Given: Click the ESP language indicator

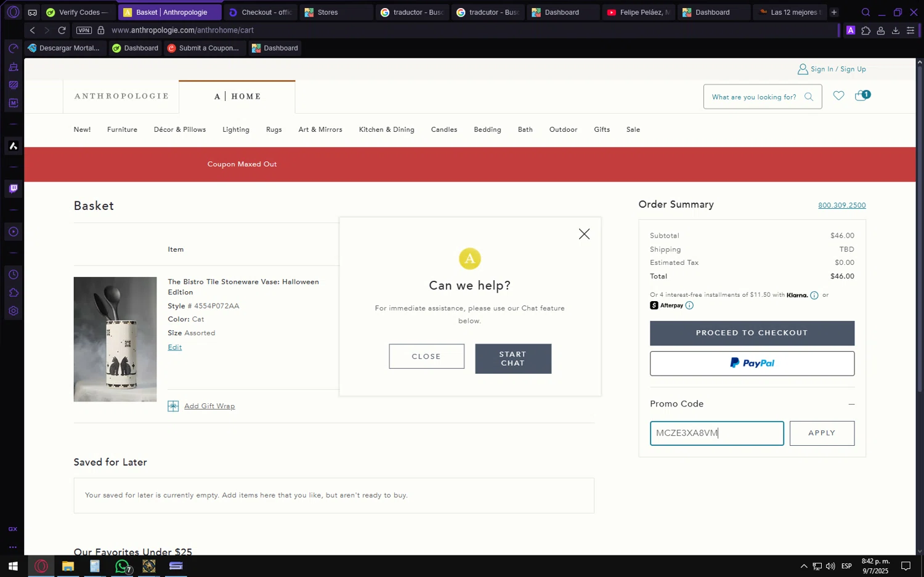Looking at the screenshot, I should pyautogui.click(x=847, y=566).
